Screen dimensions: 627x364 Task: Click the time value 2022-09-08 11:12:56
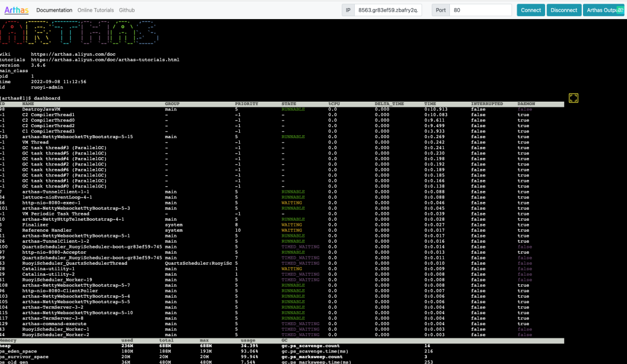pyautogui.click(x=59, y=82)
